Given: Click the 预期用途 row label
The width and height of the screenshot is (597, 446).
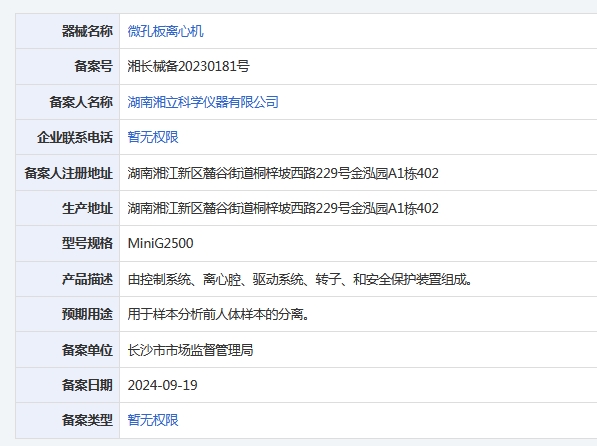Looking at the screenshot, I should click(87, 314).
